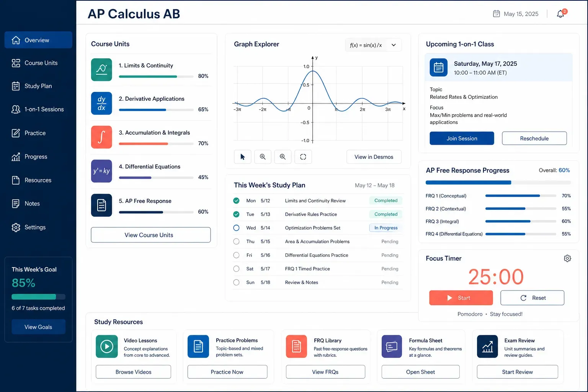This screenshot has width=588, height=392.
Task: Go to Study Plan in sidebar
Action: pyautogui.click(x=38, y=86)
